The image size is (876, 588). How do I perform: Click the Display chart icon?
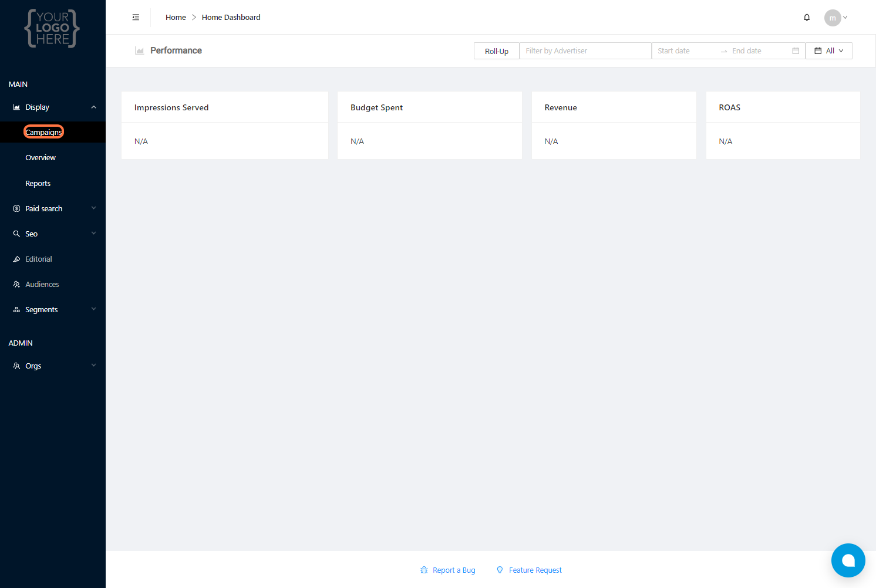click(x=16, y=107)
